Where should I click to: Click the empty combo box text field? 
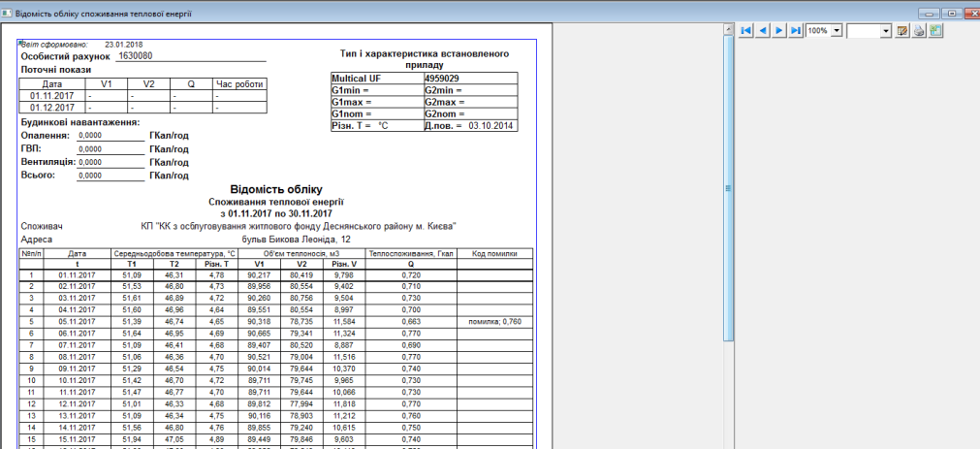click(863, 31)
